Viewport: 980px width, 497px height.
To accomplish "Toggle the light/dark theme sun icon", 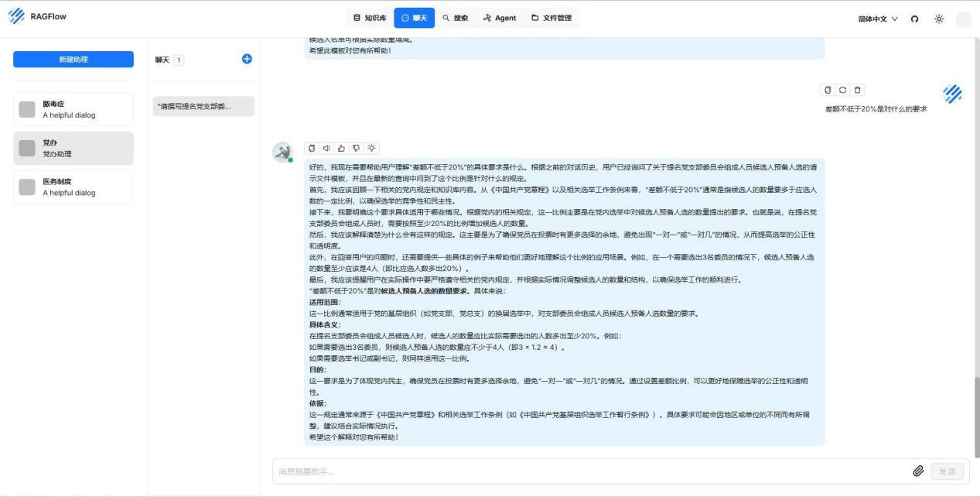I will coord(939,19).
